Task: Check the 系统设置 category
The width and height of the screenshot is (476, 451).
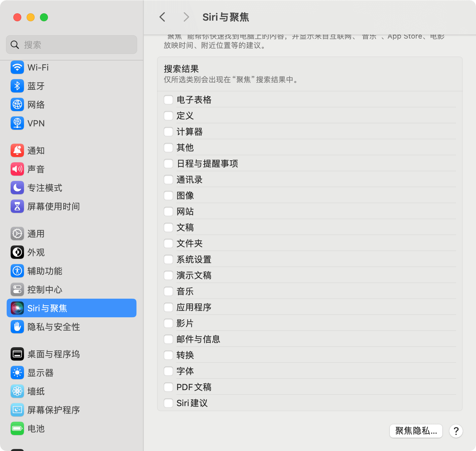Action: tap(168, 259)
